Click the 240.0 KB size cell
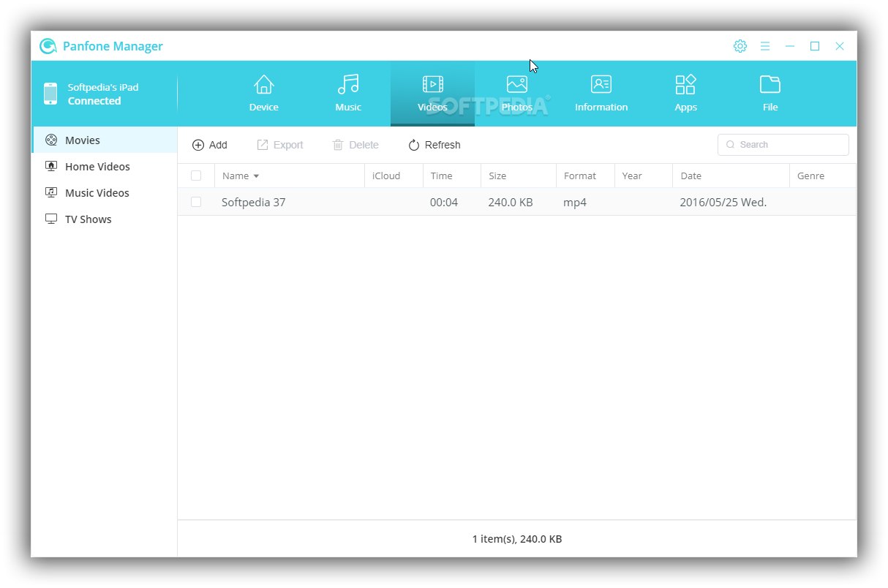This screenshot has height=588, width=888. [x=511, y=202]
